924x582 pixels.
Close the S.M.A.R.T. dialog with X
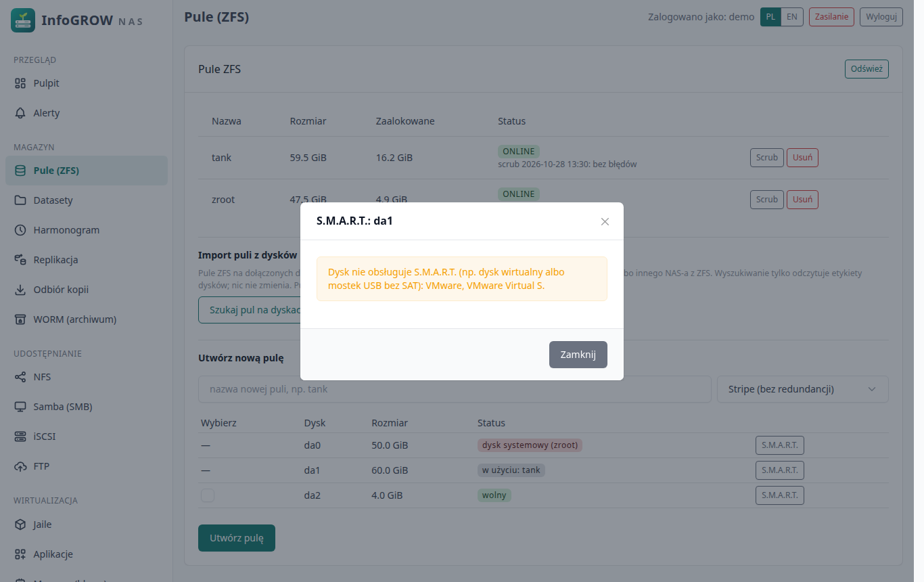click(x=605, y=221)
